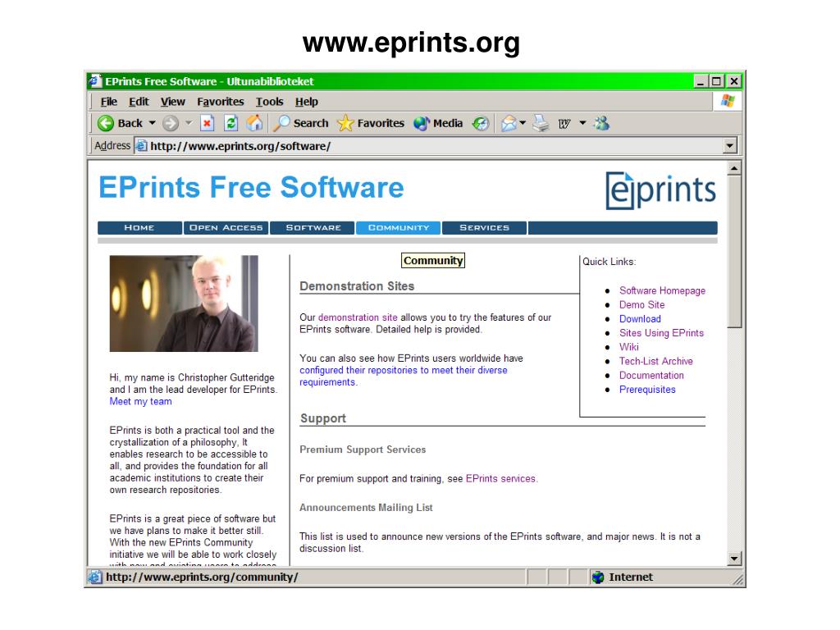This screenshot has height=630, width=840.
Task: Open the Media toolbar button
Action: point(438,123)
